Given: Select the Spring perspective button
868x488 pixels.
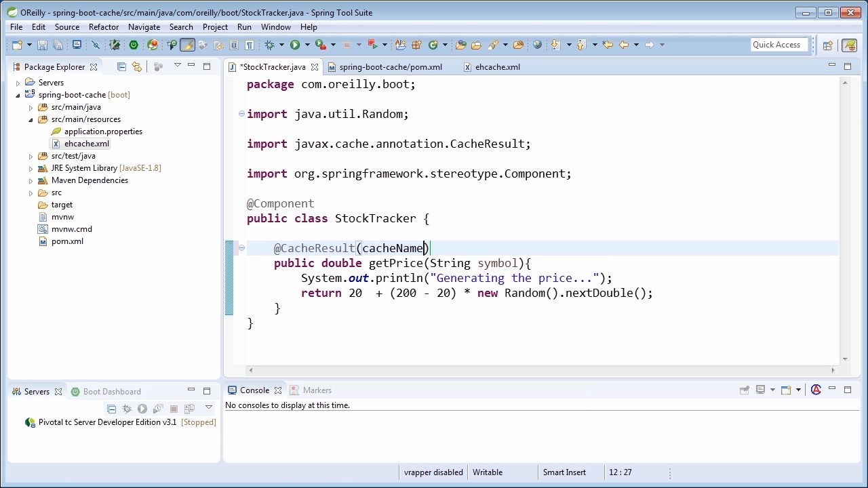Looking at the screenshot, I should [x=850, y=45].
